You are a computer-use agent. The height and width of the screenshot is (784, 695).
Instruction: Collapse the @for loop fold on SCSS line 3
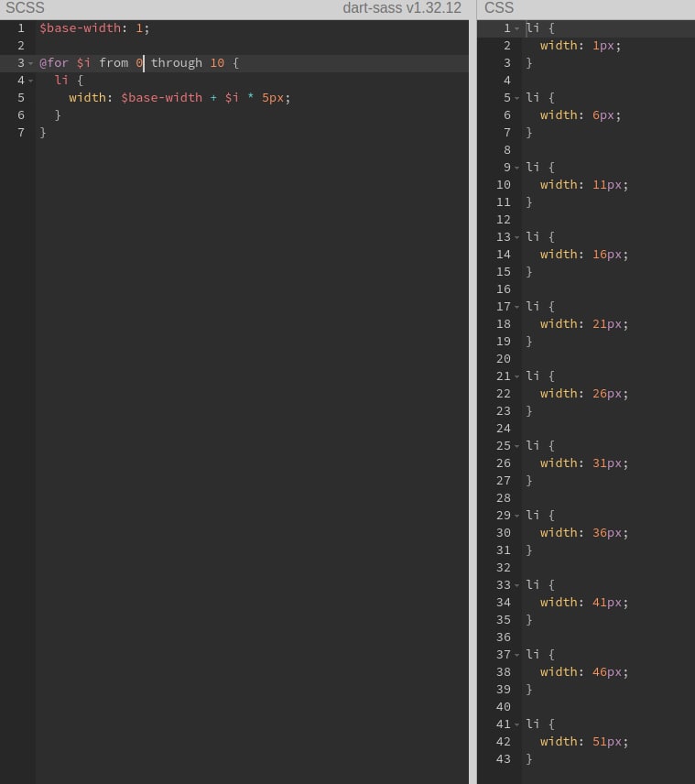[30, 63]
